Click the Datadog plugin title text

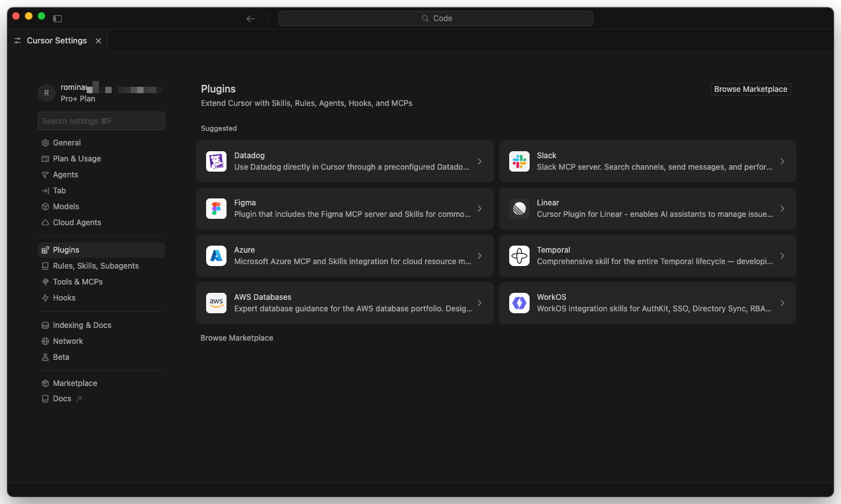pyautogui.click(x=249, y=156)
